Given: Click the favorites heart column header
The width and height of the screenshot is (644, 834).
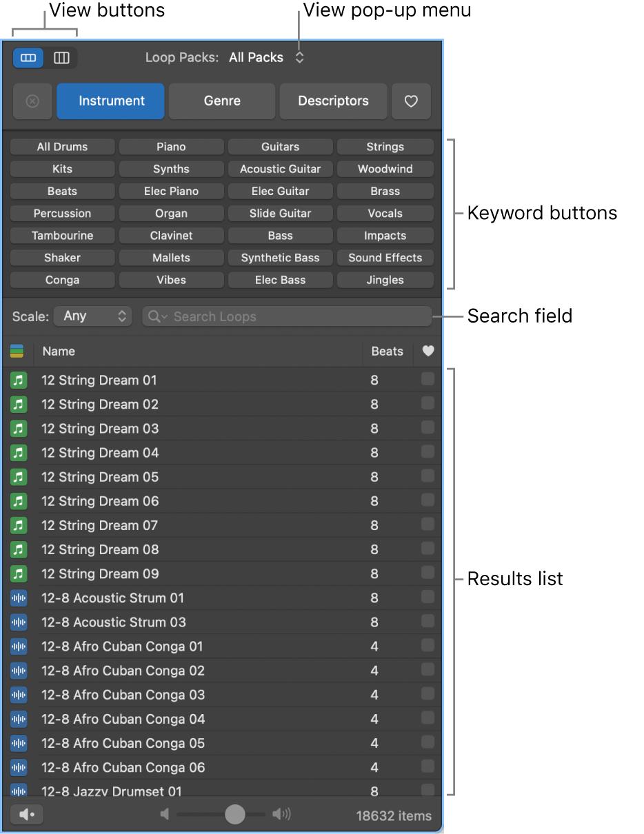Looking at the screenshot, I should 428,352.
